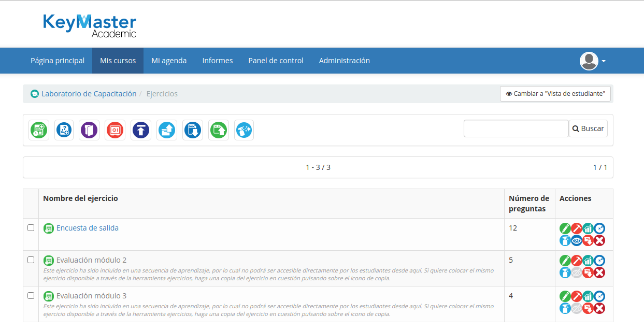Click the exercise search text field

point(516,128)
